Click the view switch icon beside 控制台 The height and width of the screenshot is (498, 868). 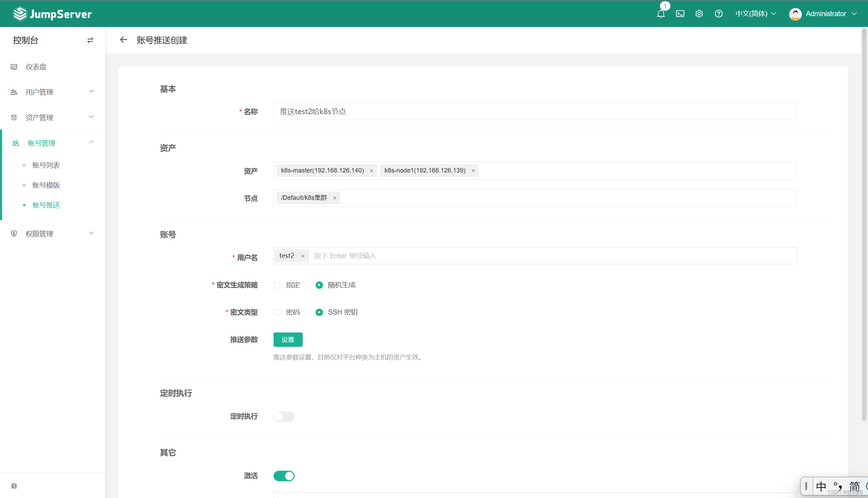pyautogui.click(x=90, y=40)
